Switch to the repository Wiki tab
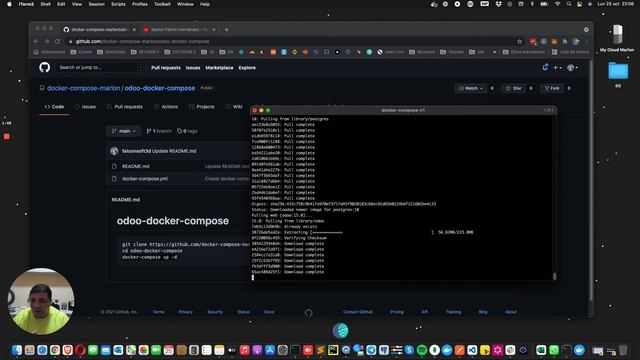Screen dimensions: 640x360 234,107
